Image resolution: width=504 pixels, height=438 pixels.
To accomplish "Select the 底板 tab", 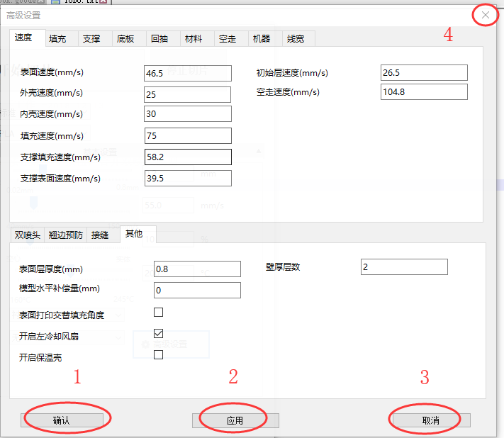I will (125, 39).
